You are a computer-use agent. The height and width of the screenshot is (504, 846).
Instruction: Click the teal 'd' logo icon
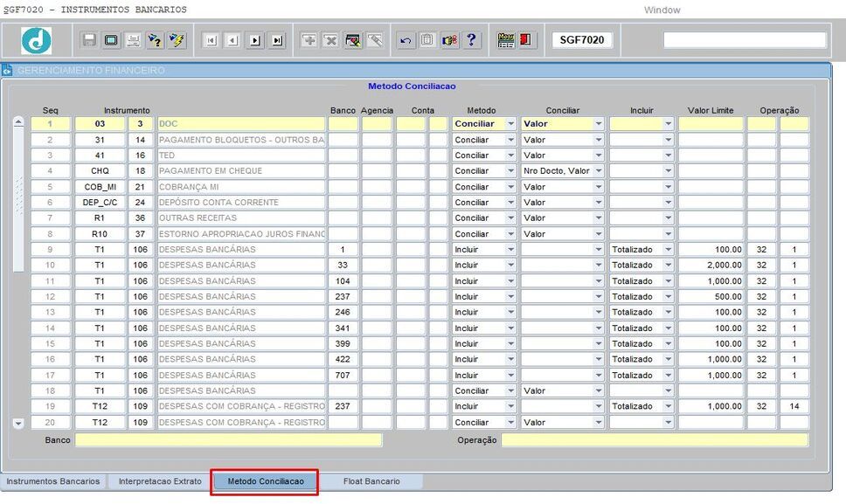(x=36, y=40)
